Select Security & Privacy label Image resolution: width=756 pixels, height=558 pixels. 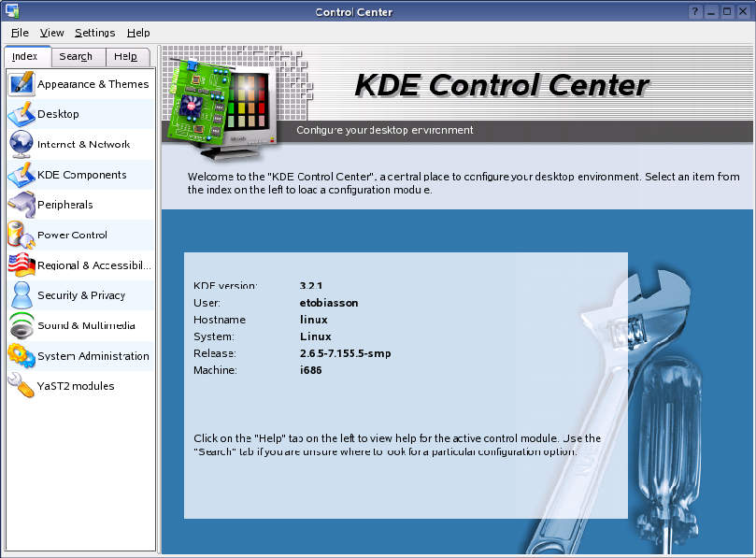81,295
